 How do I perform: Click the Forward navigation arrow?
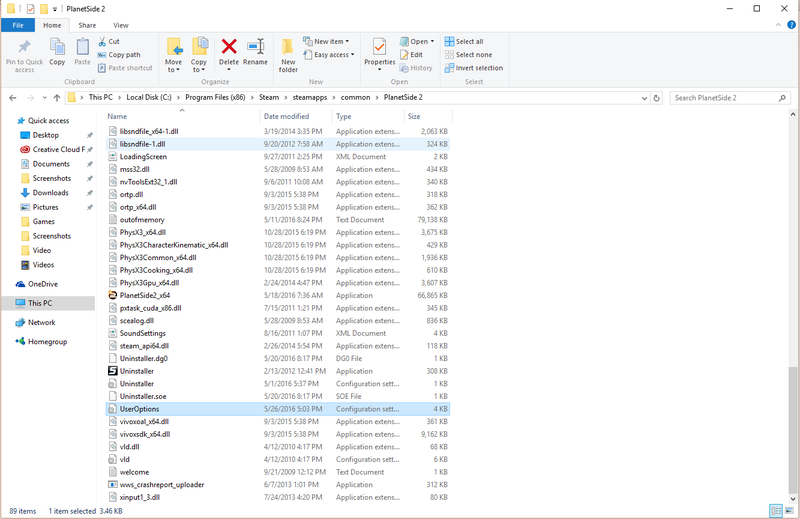tap(30, 98)
